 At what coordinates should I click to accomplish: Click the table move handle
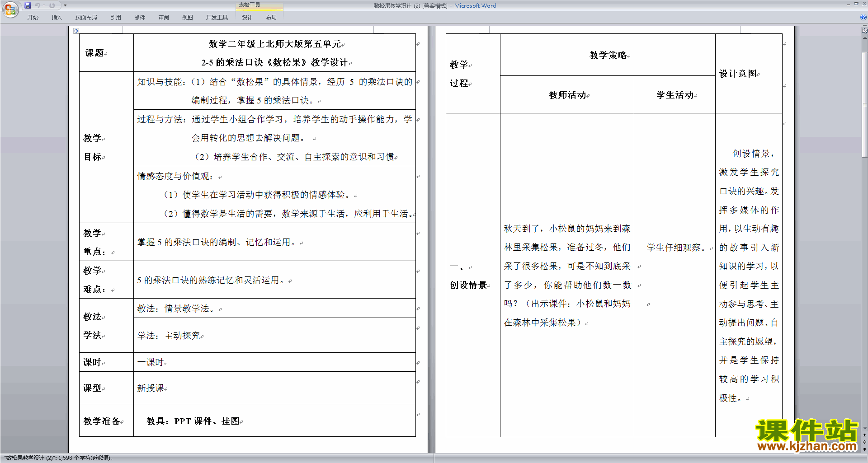click(76, 31)
